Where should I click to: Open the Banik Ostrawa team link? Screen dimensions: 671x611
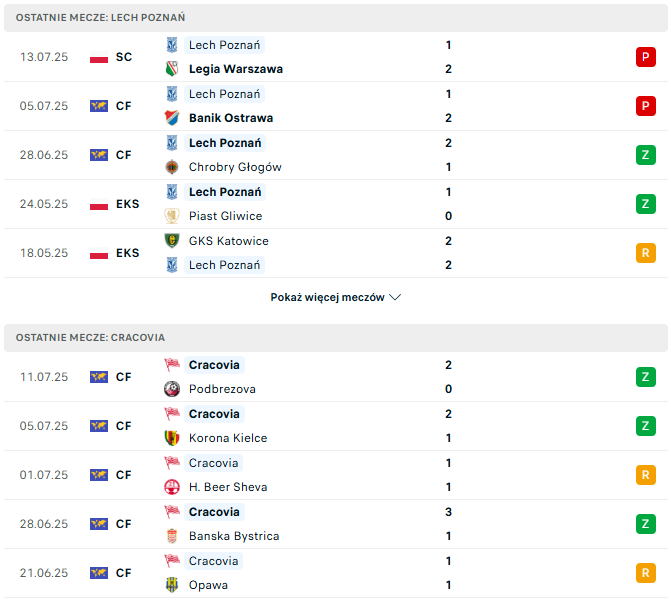click(x=231, y=118)
